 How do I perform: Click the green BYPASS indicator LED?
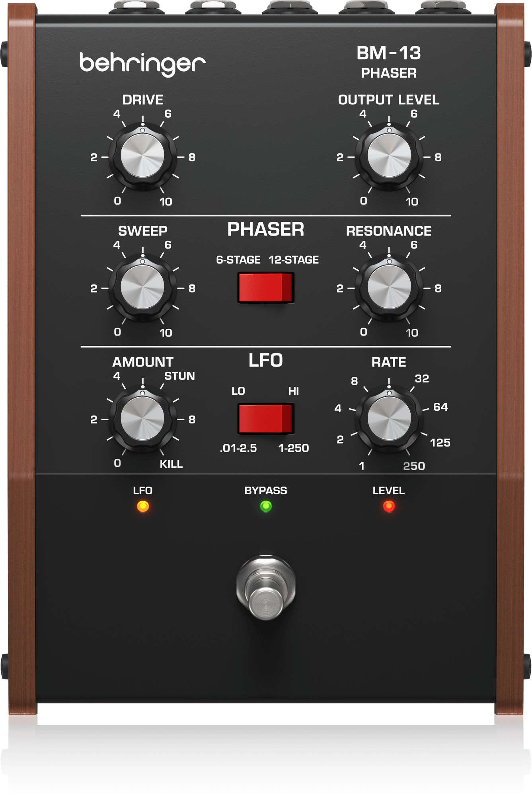[265, 506]
